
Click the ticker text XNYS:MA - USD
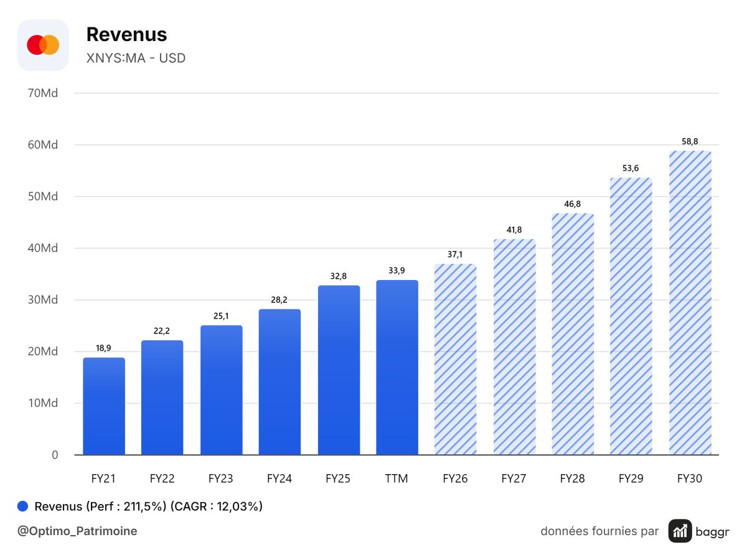[x=136, y=58]
